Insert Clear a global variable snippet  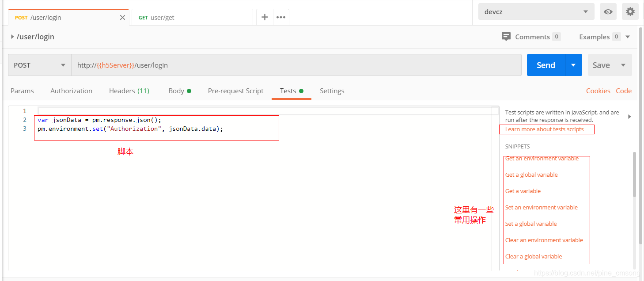coord(534,256)
